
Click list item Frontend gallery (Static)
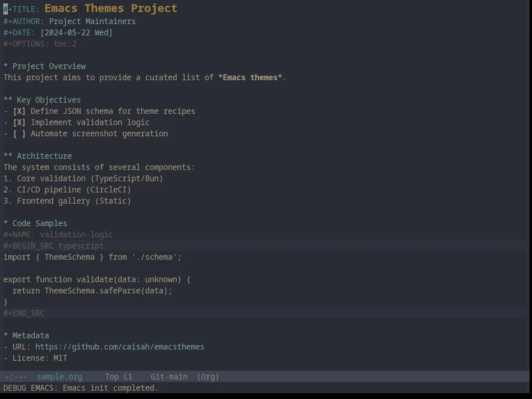click(x=67, y=201)
